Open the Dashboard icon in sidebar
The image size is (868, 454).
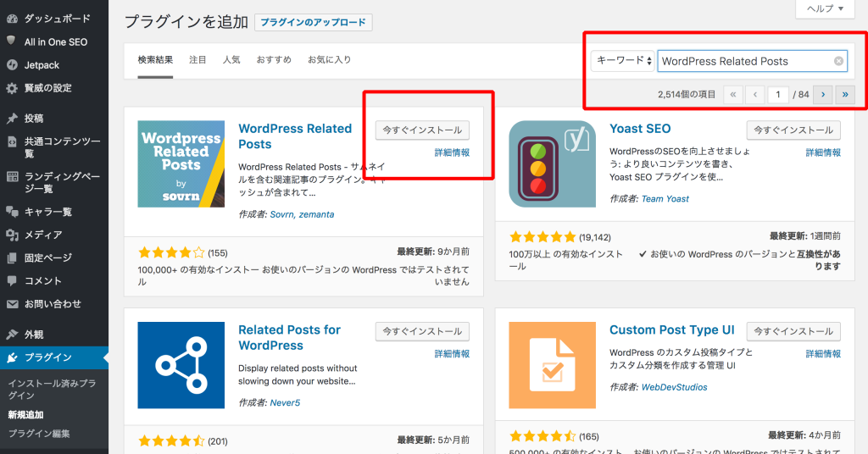coord(12,19)
